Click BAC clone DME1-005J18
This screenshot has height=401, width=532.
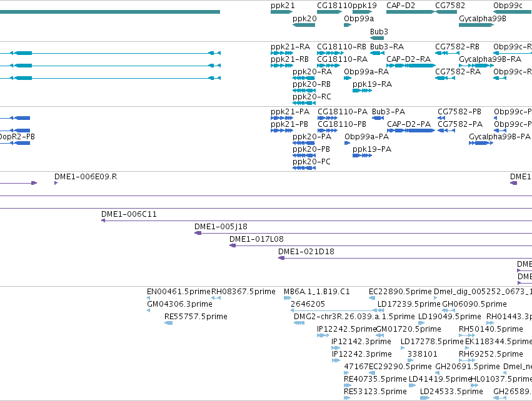coord(363,233)
